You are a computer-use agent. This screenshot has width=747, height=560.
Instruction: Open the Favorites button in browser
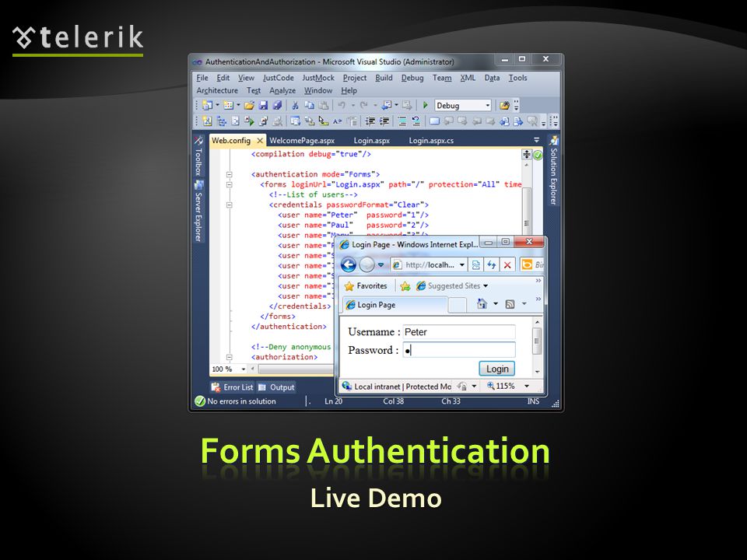pyautogui.click(x=366, y=285)
